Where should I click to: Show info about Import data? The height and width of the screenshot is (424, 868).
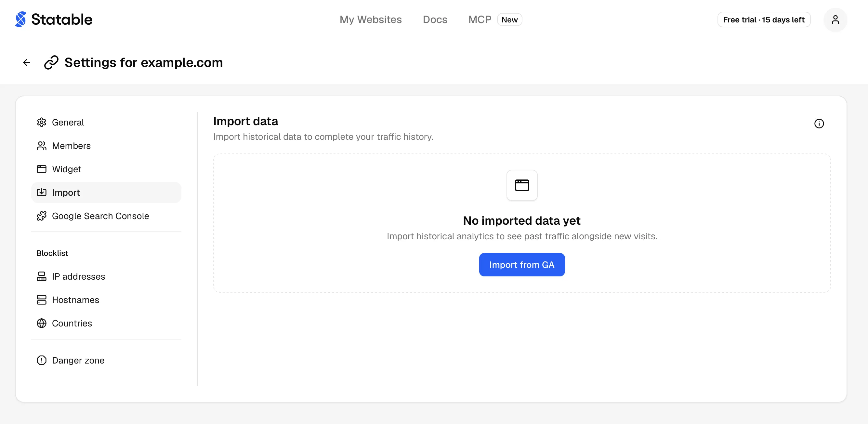click(819, 123)
